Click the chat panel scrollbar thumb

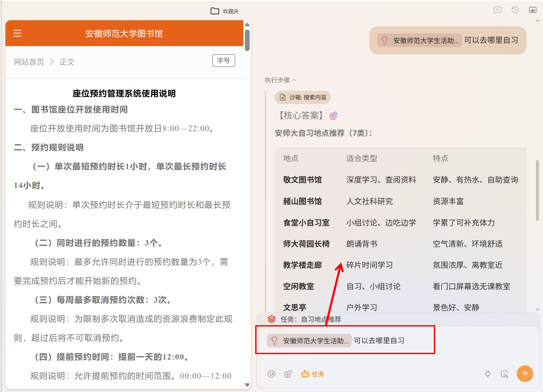[x=537, y=190]
